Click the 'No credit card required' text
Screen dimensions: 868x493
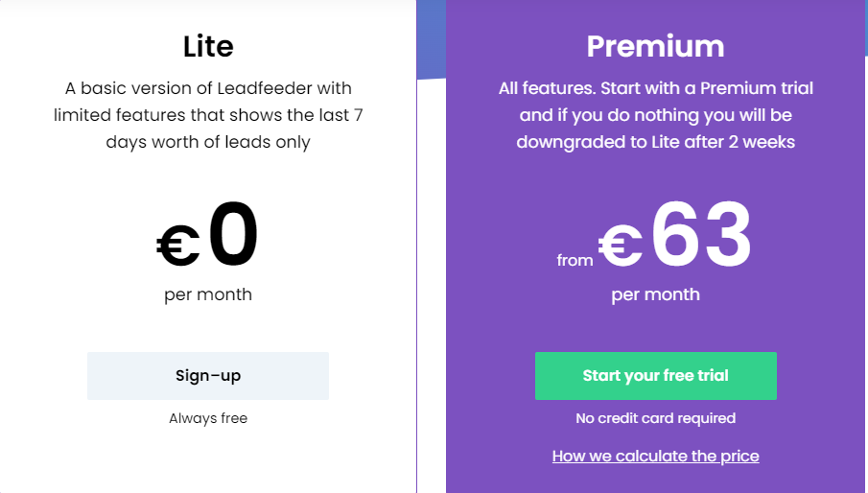(x=655, y=418)
